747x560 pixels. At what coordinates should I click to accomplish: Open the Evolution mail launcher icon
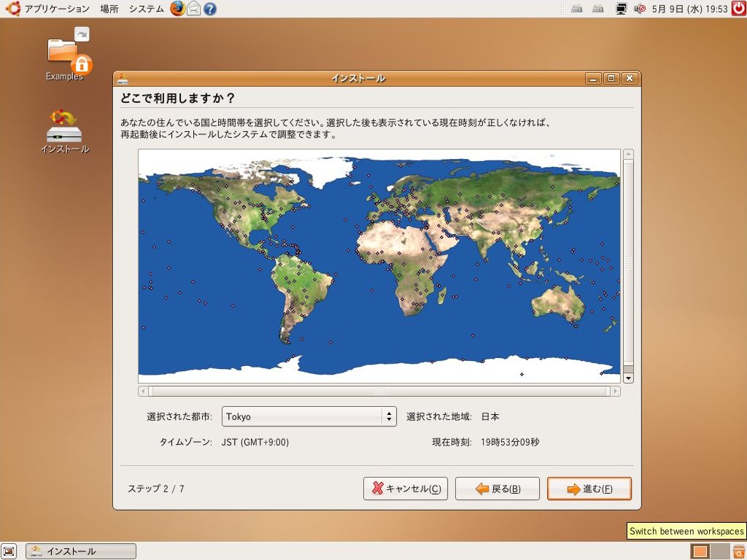(x=193, y=9)
